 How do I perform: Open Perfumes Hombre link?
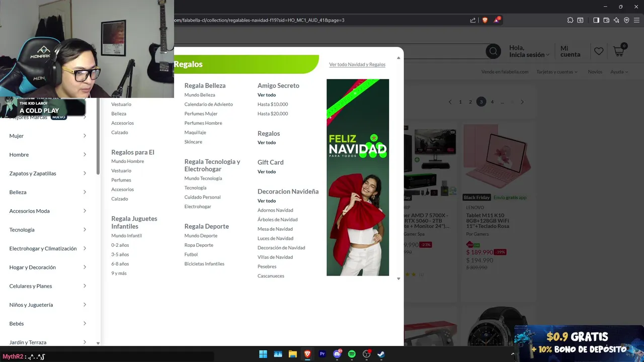click(x=203, y=123)
